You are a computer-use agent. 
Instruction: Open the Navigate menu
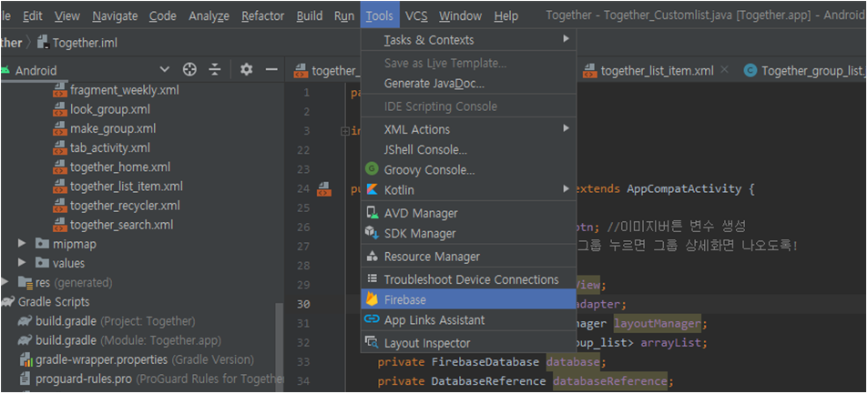(x=115, y=16)
